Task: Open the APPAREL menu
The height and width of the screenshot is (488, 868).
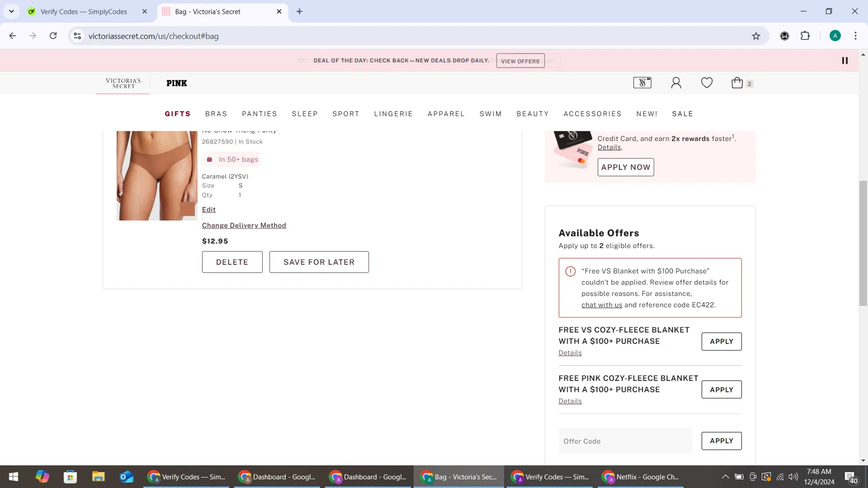Action: [446, 114]
